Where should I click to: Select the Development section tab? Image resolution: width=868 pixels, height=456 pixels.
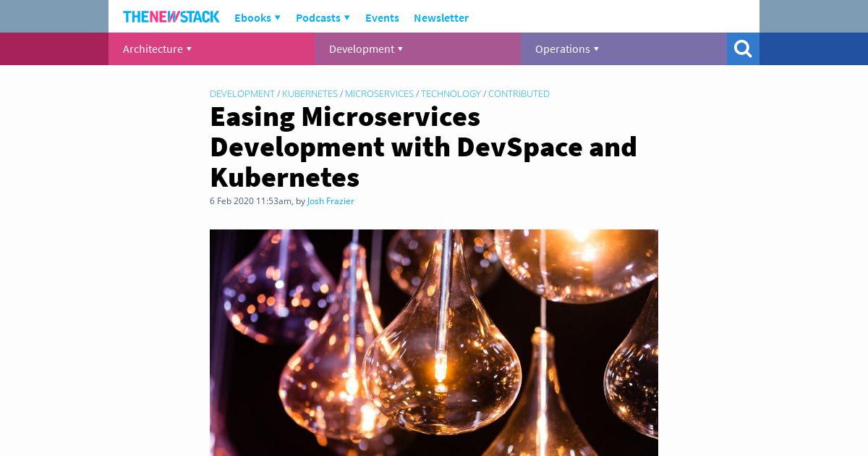click(417, 48)
